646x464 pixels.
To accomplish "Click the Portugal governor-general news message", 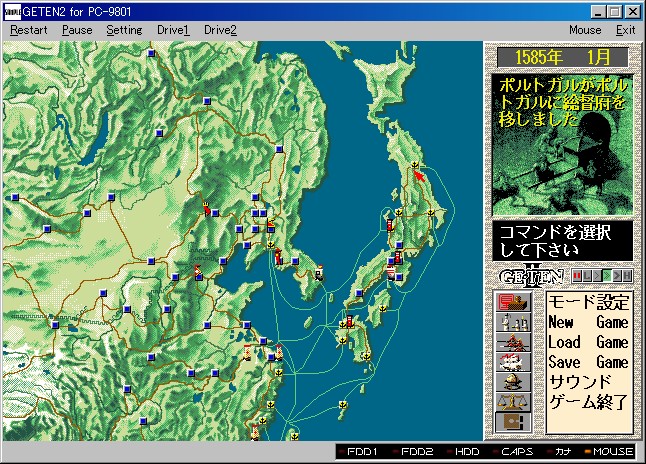I will [x=563, y=102].
